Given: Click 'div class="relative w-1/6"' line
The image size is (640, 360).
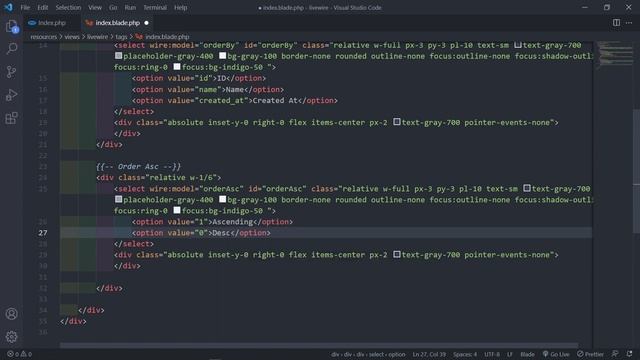Looking at the screenshot, I should [159, 178].
